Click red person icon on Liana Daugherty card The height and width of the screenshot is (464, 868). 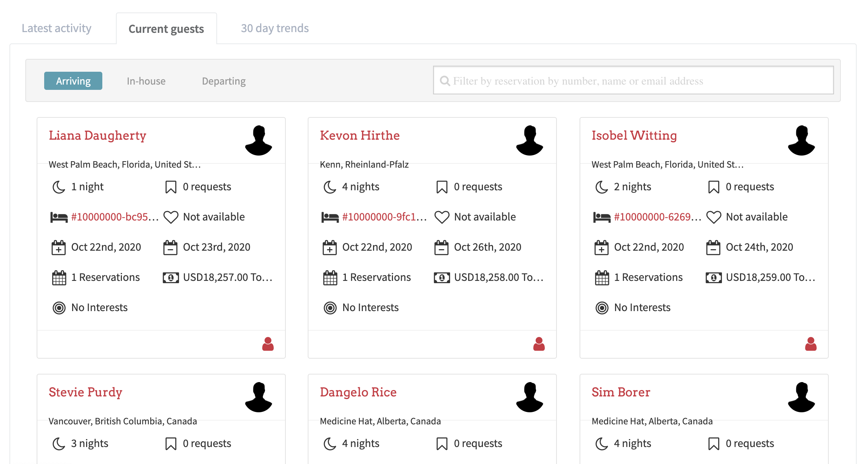[x=268, y=344]
